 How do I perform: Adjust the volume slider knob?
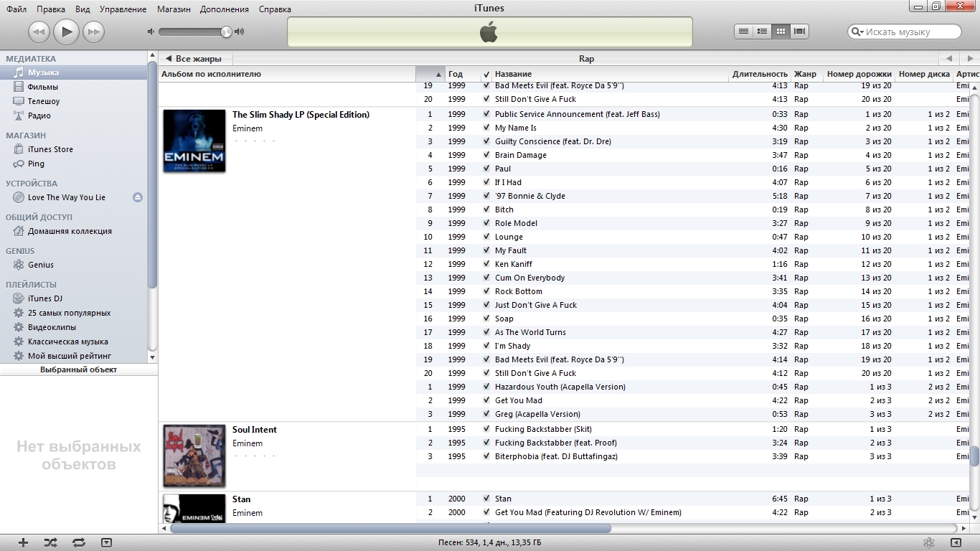coord(226,32)
